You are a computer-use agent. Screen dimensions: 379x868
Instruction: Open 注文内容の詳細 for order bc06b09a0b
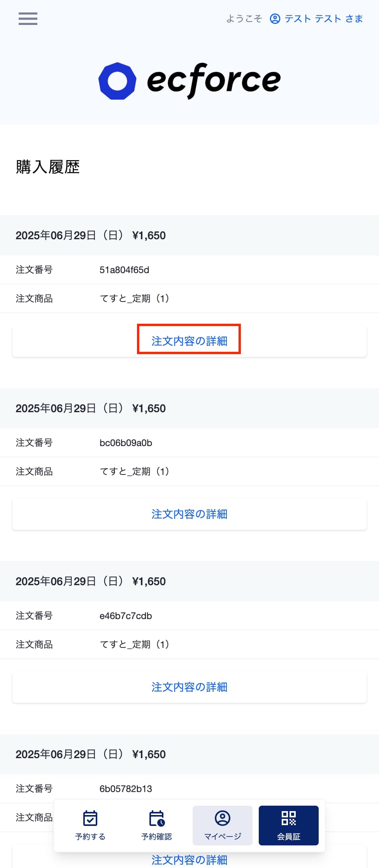coord(189,514)
